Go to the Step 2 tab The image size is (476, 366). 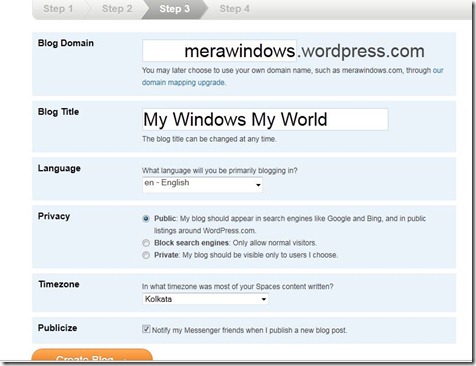[x=117, y=9]
